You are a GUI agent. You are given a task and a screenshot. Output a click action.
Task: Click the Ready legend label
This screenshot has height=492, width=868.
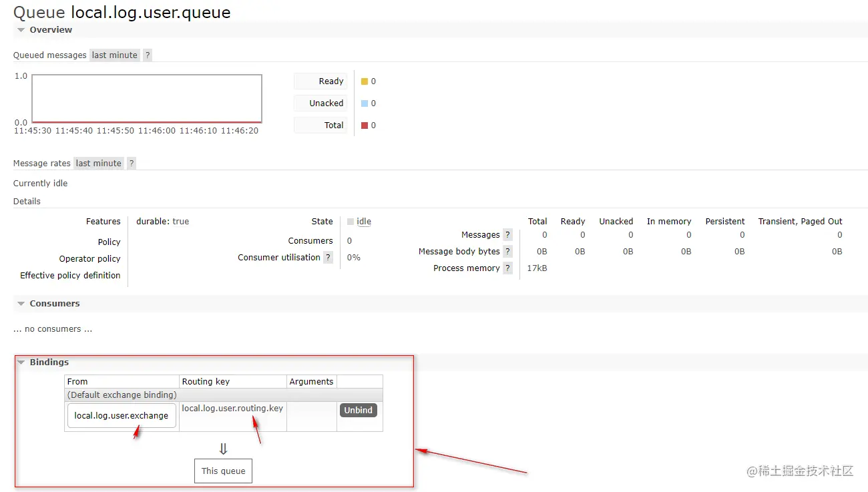[x=320, y=81]
